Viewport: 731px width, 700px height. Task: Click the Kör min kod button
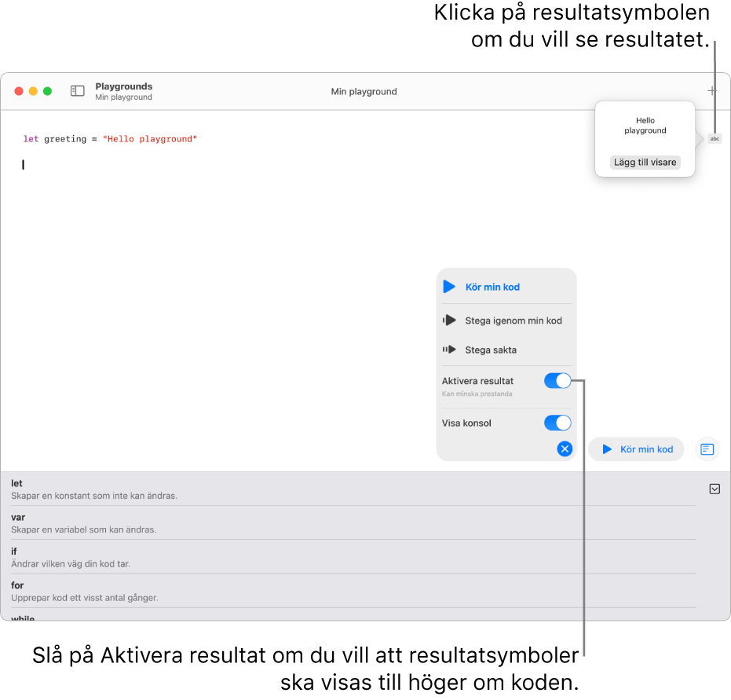click(x=636, y=449)
